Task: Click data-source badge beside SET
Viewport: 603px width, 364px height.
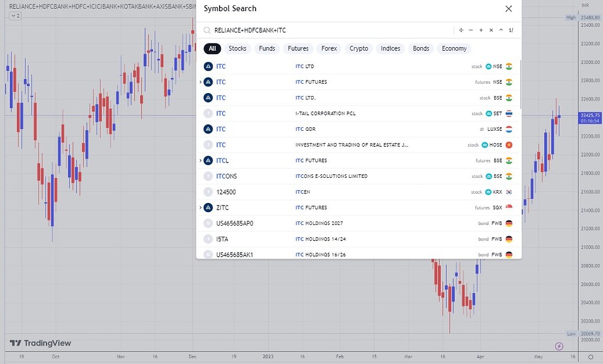Action: pos(488,114)
